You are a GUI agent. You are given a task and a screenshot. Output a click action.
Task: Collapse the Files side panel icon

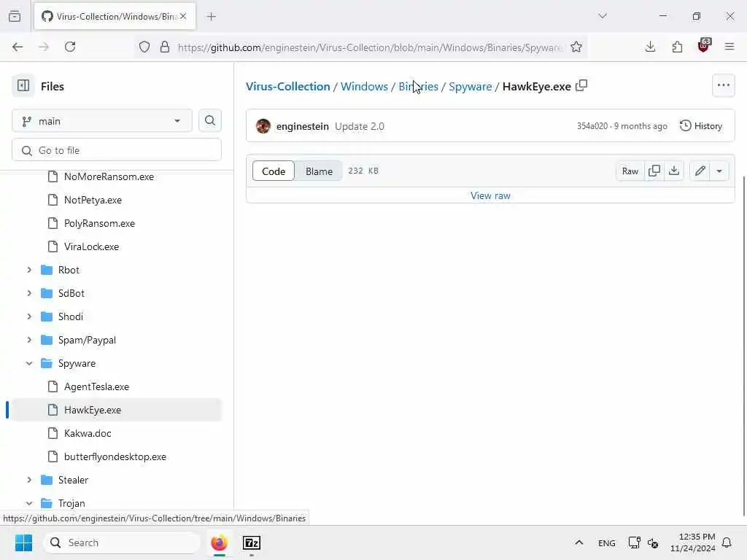[23, 86]
